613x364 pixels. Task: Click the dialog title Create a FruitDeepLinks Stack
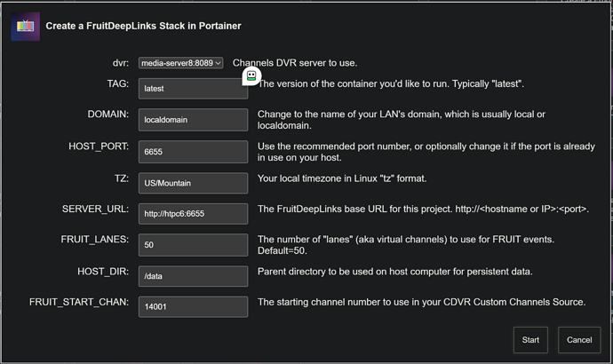point(143,26)
